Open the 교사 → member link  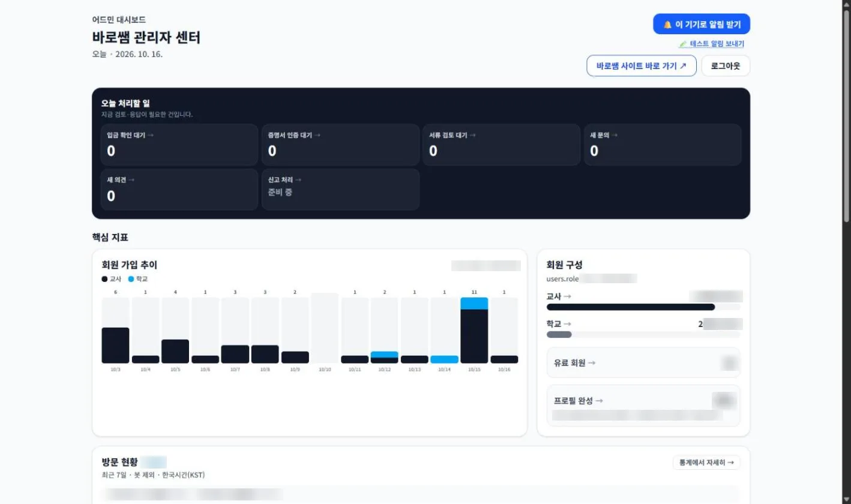point(559,296)
